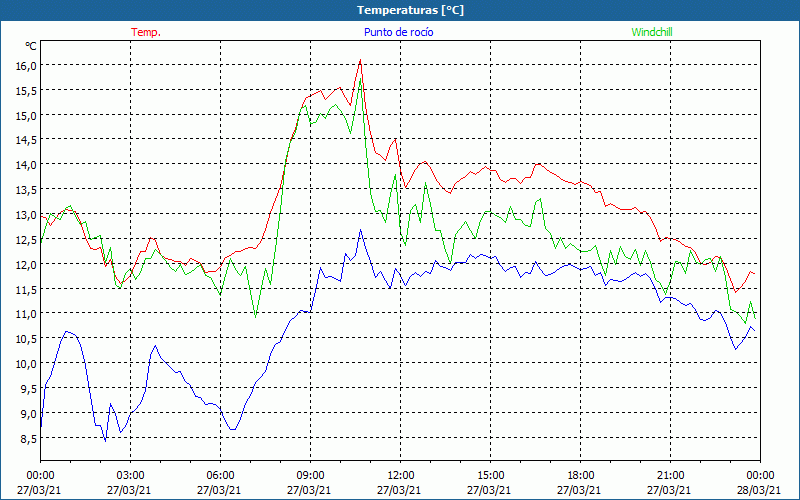This screenshot has width=800, height=500.
Task: Click the 12:00 time axis label
Action: click(401, 475)
